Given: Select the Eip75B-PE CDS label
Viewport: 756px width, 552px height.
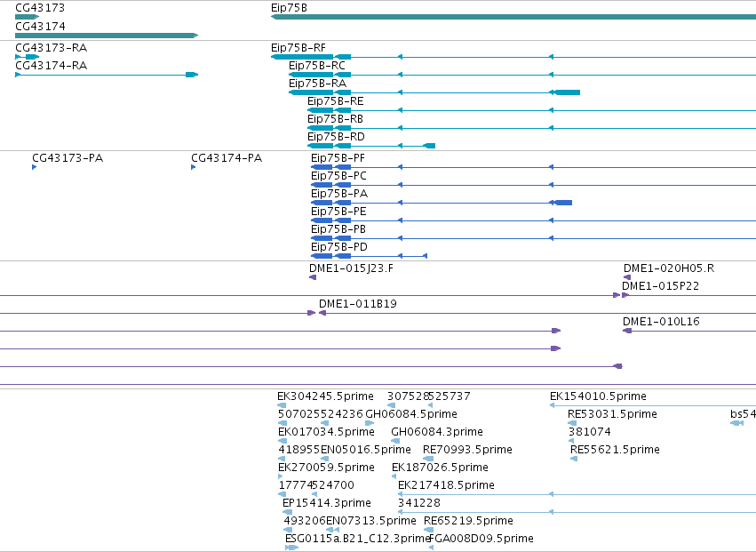Looking at the screenshot, I should (x=339, y=212).
